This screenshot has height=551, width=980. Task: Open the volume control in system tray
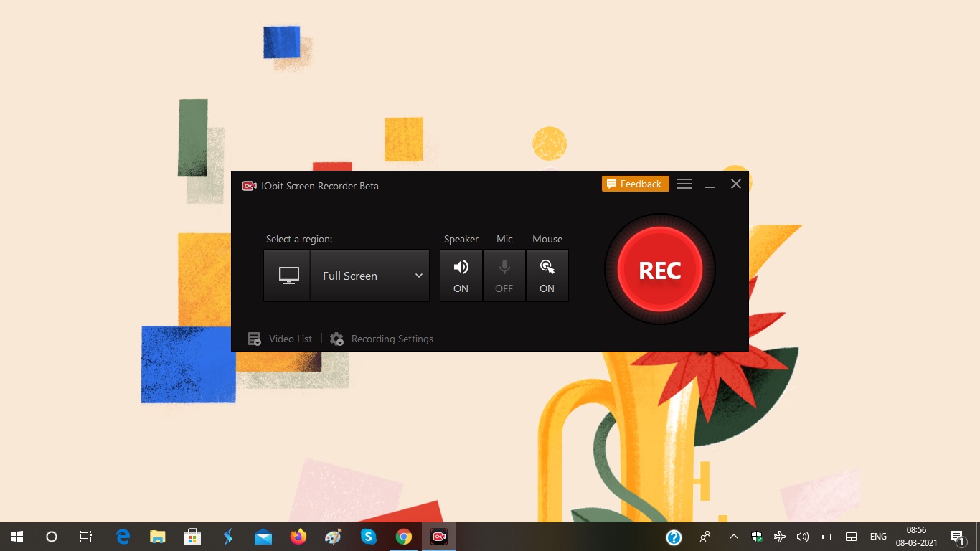point(803,537)
